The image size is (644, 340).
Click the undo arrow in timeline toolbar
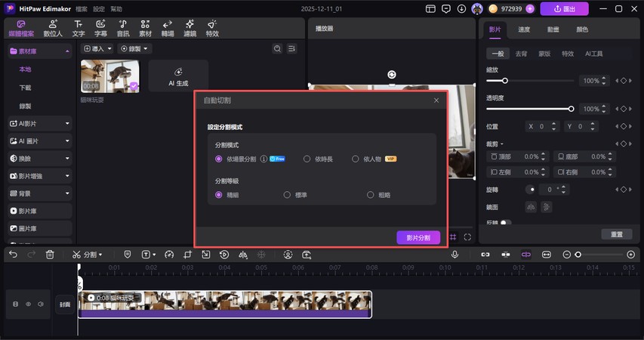click(13, 255)
